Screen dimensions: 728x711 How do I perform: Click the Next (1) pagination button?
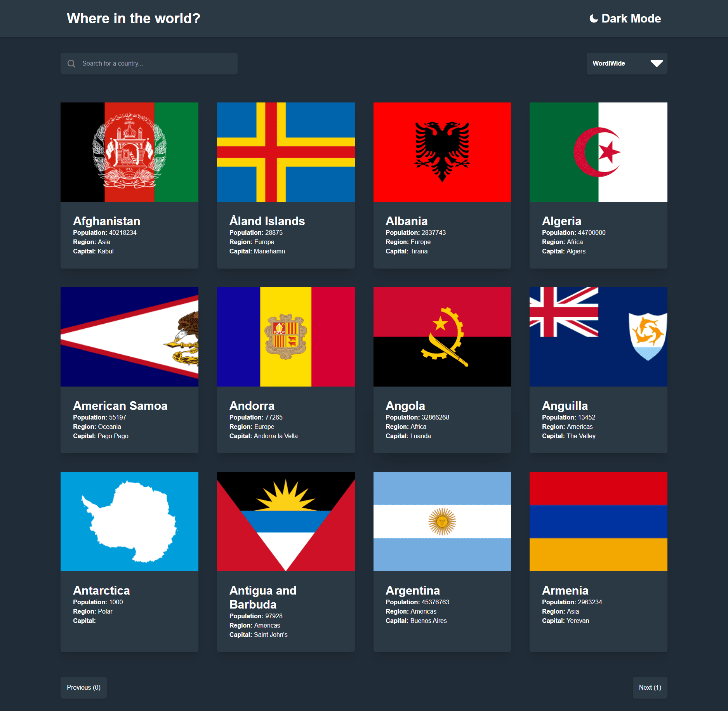[x=650, y=687]
